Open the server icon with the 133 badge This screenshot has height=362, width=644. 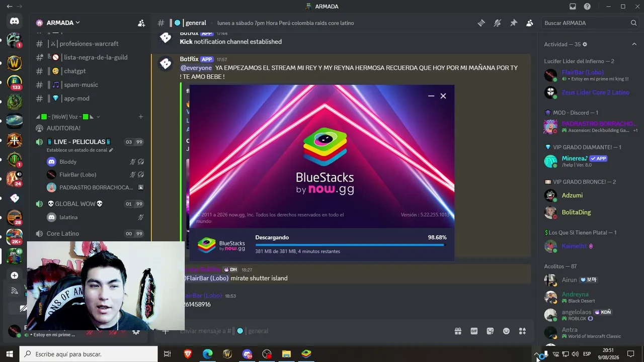click(14, 82)
